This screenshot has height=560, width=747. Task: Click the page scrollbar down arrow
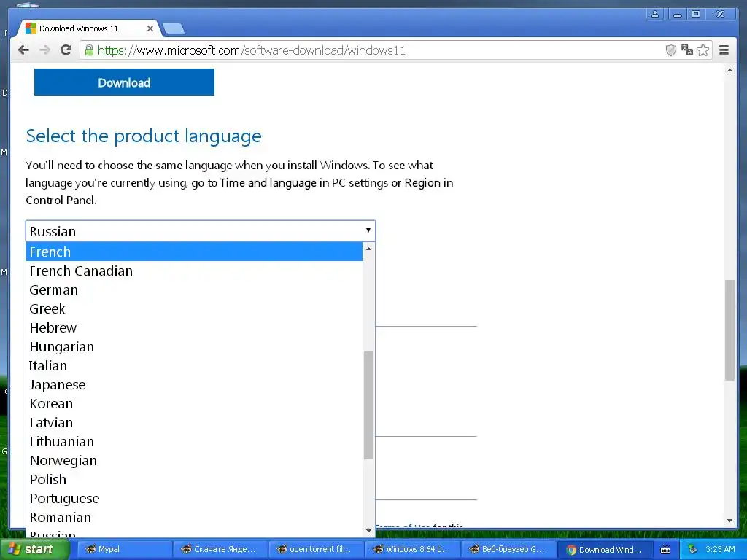coord(729,521)
